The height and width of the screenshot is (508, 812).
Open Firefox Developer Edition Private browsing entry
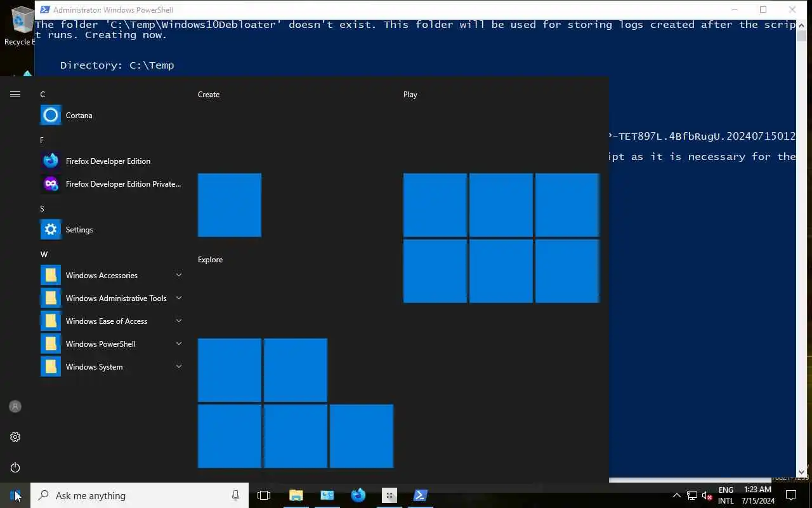tap(112, 184)
